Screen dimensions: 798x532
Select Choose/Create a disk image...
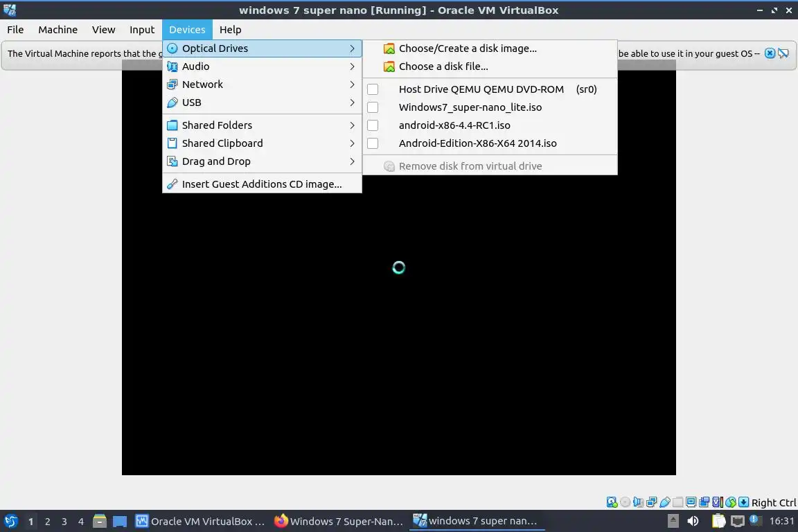(x=490, y=48)
